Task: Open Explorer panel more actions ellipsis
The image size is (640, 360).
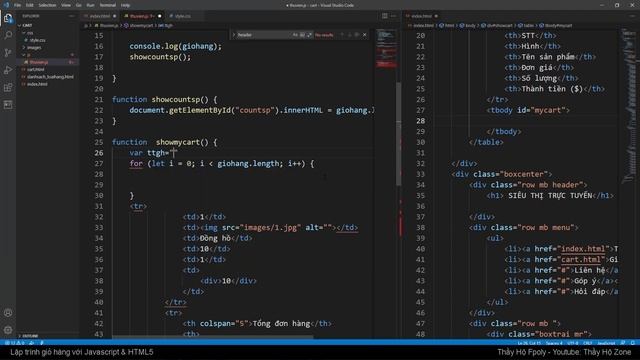Action: point(72,16)
